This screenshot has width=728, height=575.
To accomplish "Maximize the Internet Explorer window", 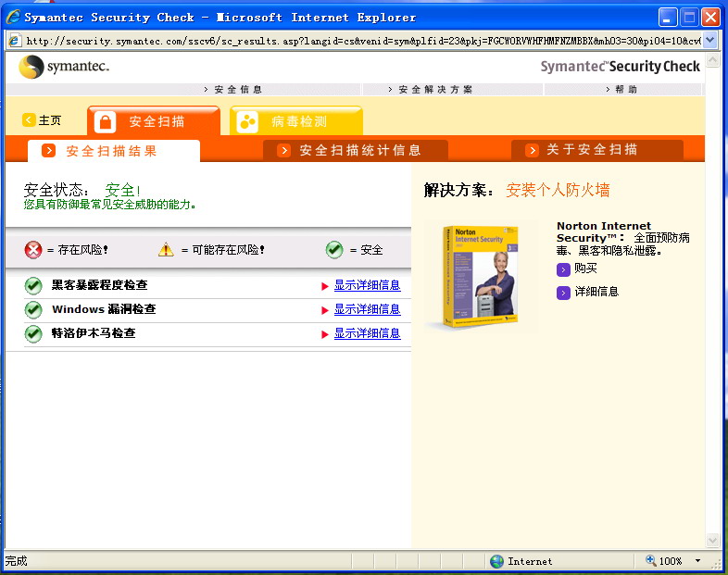I will [x=689, y=18].
